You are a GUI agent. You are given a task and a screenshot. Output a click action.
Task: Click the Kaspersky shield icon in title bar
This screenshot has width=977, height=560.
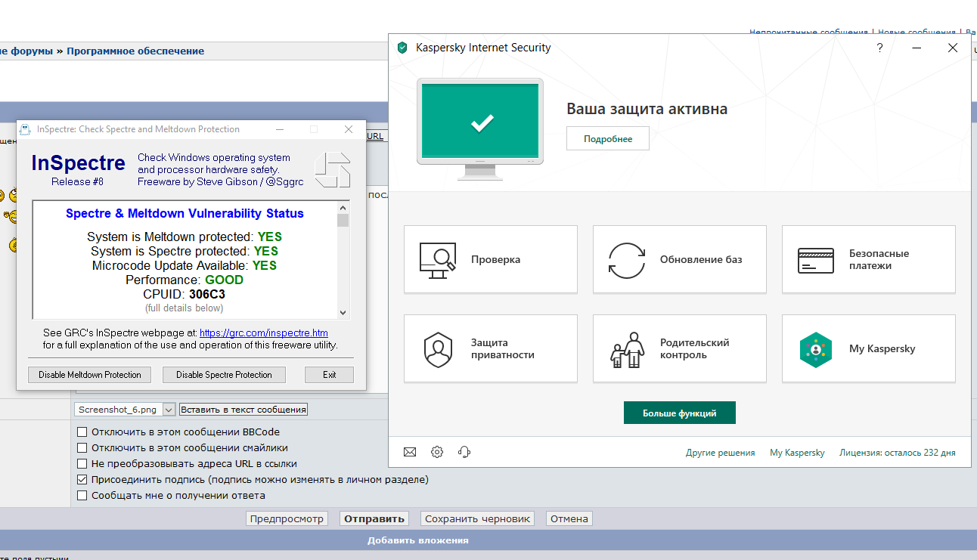click(x=402, y=48)
